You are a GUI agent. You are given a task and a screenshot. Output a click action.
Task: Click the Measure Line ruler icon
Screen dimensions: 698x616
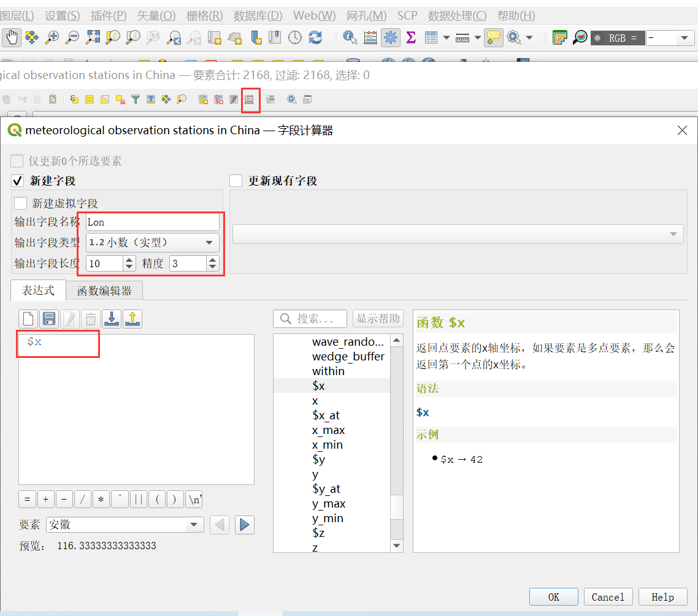(x=462, y=38)
